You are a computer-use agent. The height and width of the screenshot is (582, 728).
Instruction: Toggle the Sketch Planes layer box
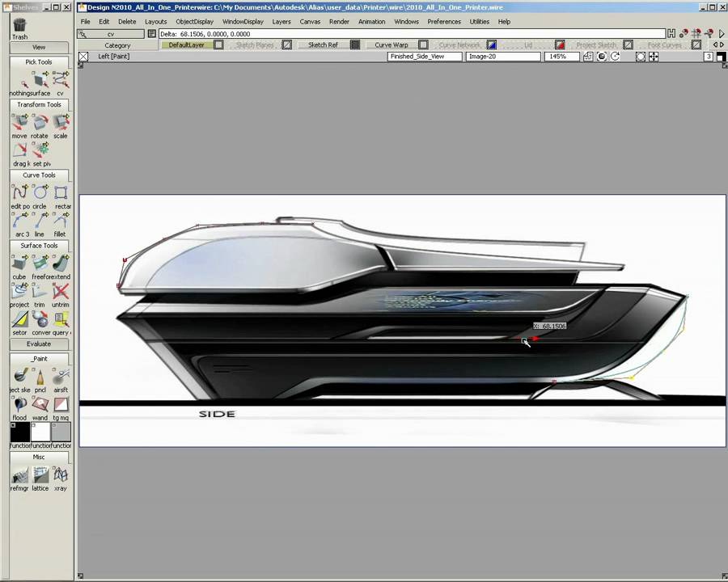[287, 45]
